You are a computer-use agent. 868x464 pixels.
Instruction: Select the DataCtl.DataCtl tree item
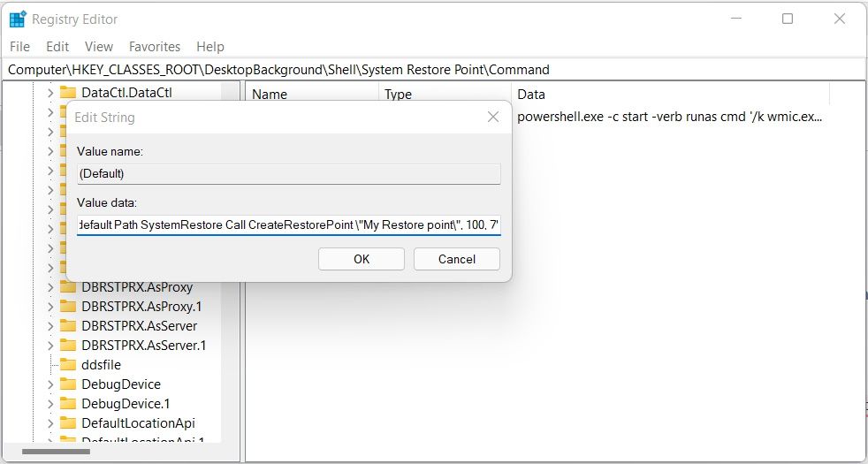126,93
